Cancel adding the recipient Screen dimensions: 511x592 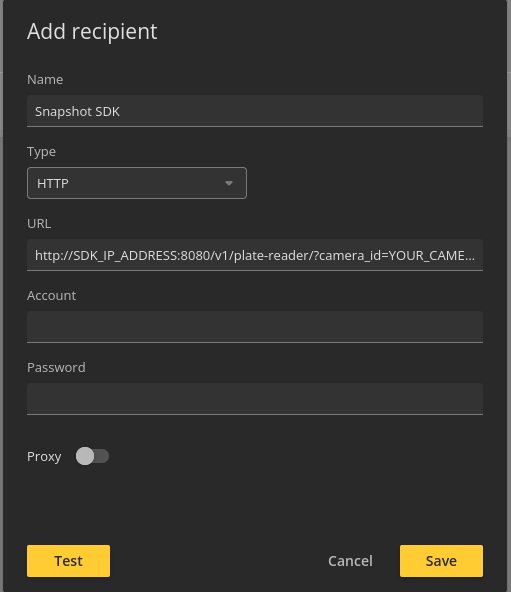[x=350, y=561]
